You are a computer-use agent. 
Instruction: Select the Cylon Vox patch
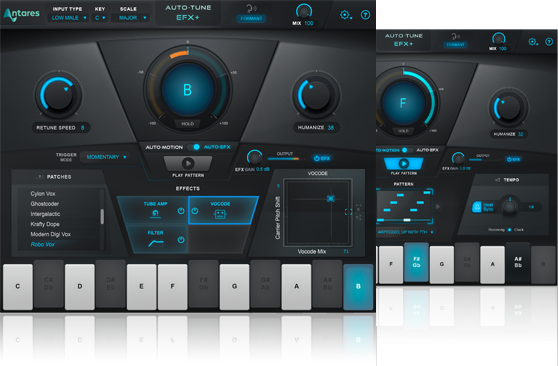[x=43, y=194]
